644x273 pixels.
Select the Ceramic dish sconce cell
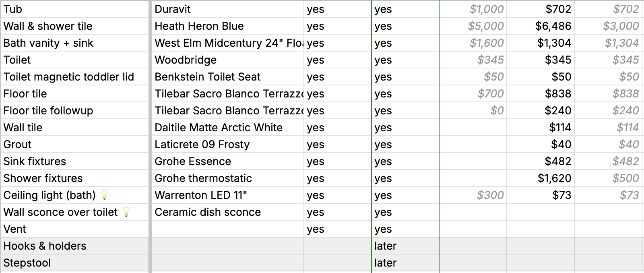228,212
